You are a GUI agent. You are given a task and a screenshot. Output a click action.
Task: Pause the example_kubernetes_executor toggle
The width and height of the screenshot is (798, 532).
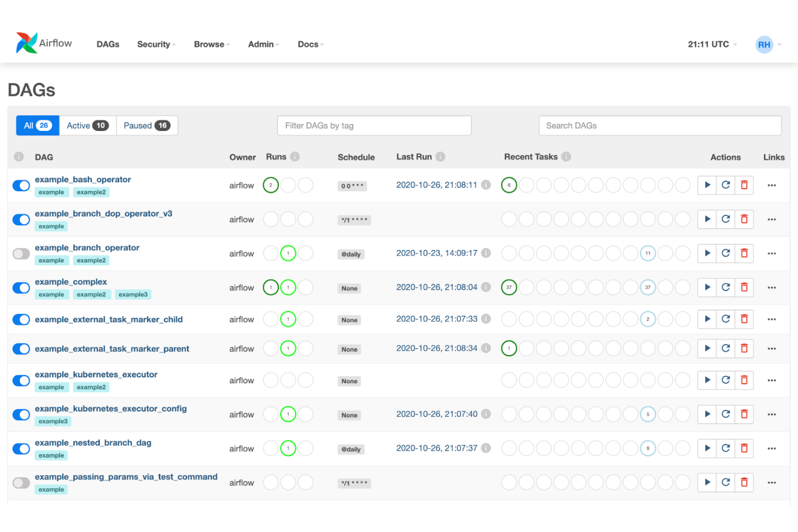[21, 381]
